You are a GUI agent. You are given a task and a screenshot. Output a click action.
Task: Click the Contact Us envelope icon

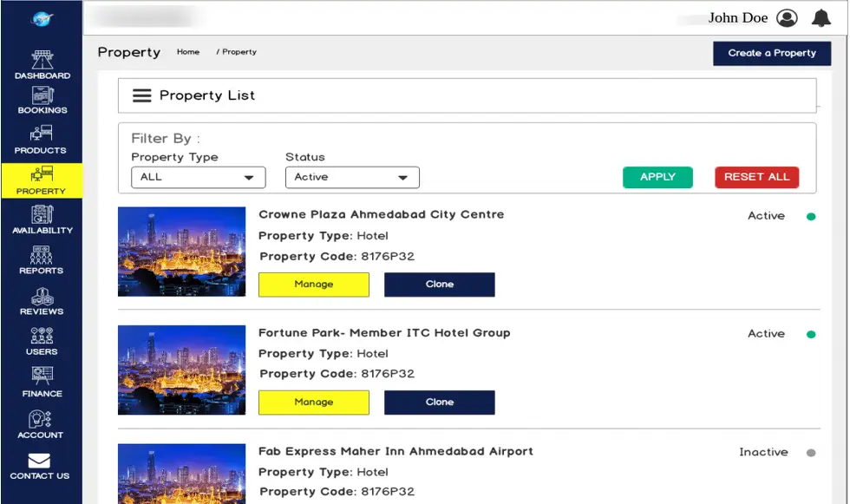[x=39, y=461]
